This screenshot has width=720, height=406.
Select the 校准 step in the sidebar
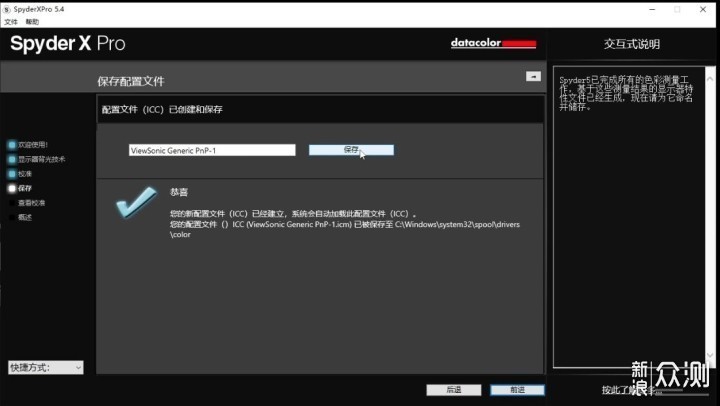25,174
